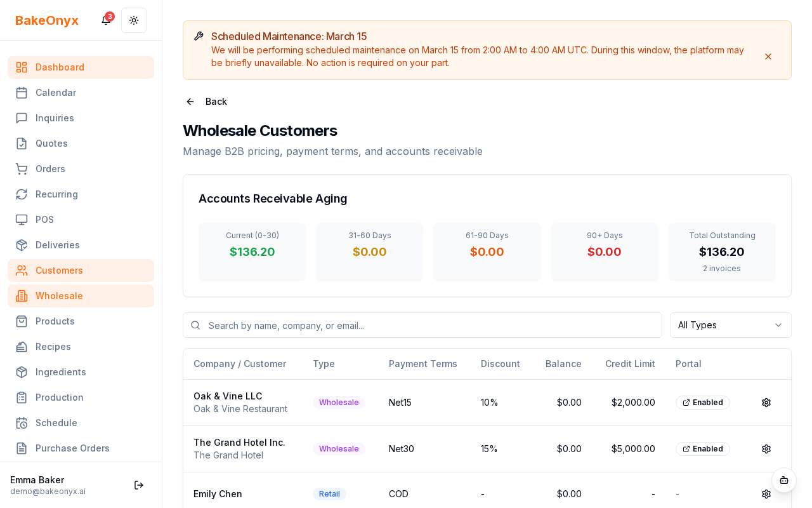Screen dimensions: 812x508
Task: Open the notifications bell with 3 alerts
Action: pos(105,20)
